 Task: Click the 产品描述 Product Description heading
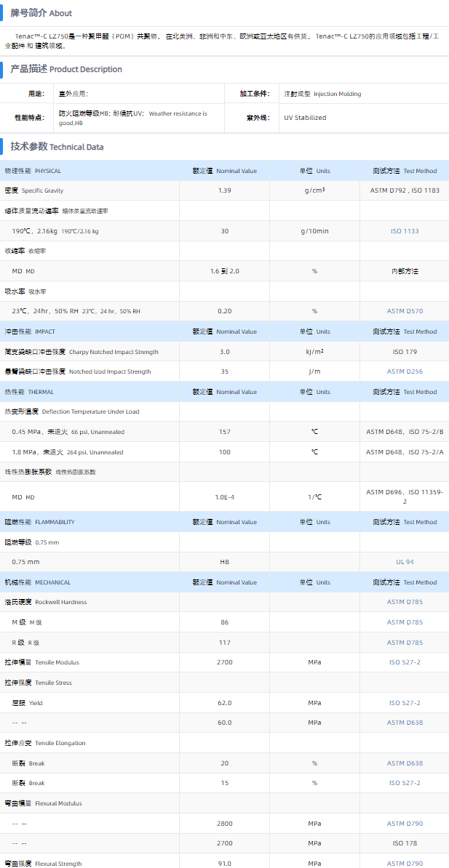[x=66, y=69]
